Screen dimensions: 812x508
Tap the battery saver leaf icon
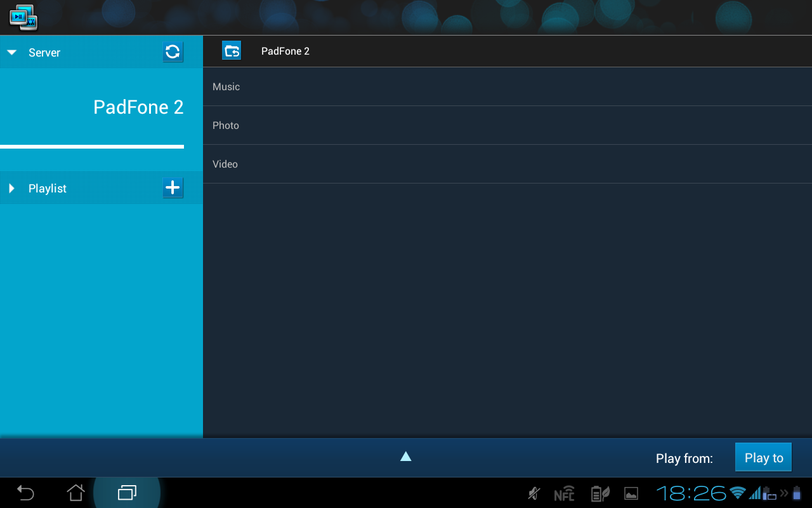(600, 493)
